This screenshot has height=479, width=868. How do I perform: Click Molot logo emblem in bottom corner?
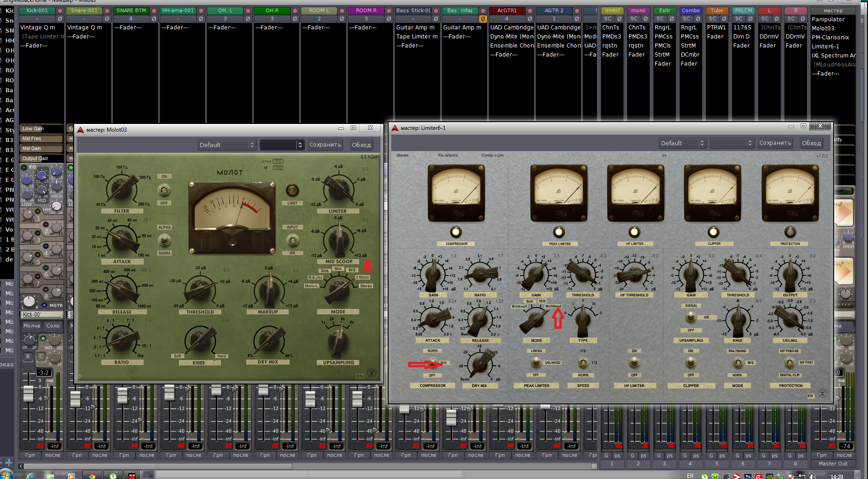click(371, 373)
